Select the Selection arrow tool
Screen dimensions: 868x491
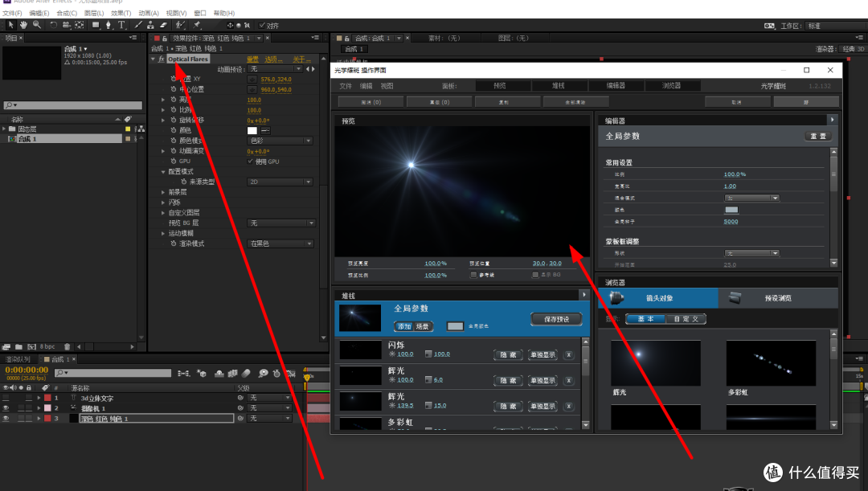pyautogui.click(x=10, y=25)
